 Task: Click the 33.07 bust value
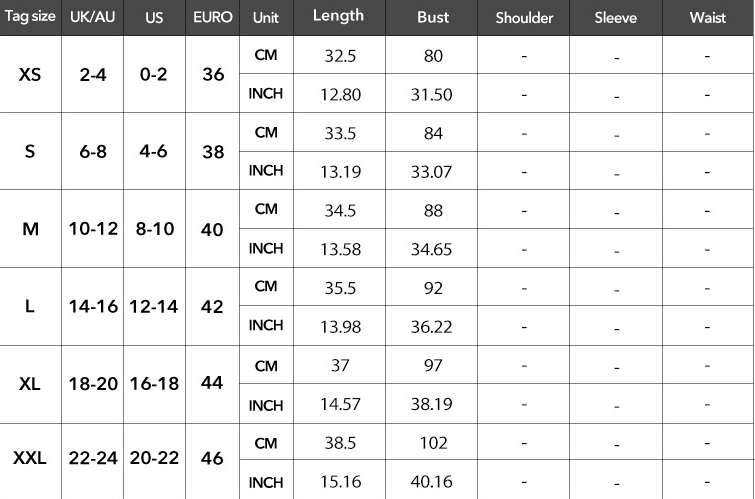coord(432,171)
